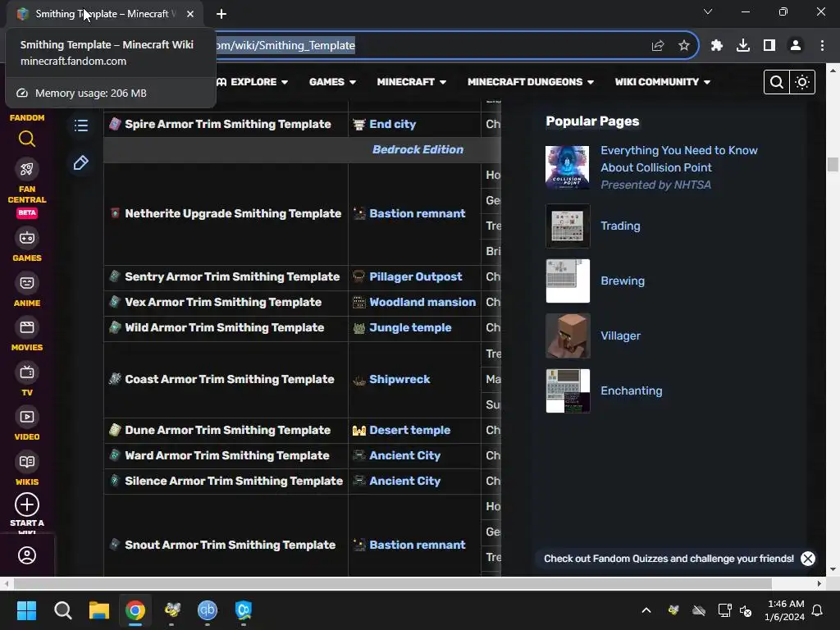Expand the Minecraft Dungeons dropdown menu
This screenshot has height=630, width=840.
[x=531, y=82]
